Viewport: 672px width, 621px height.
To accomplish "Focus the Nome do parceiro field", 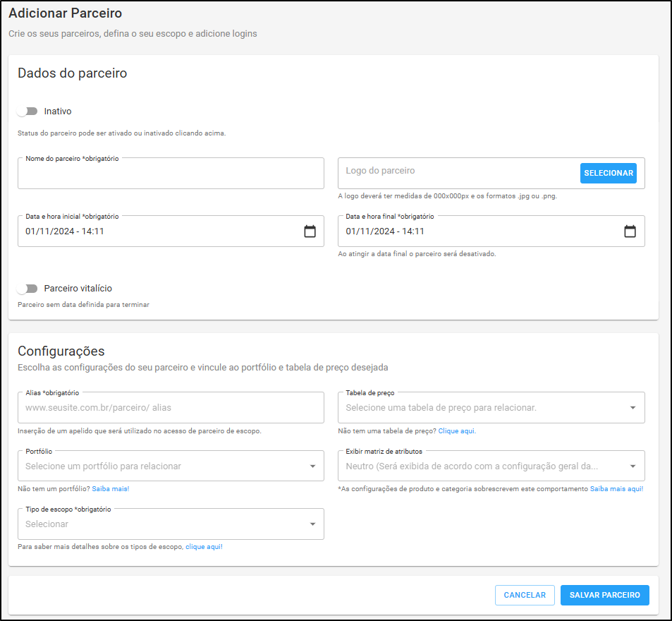I will (171, 174).
